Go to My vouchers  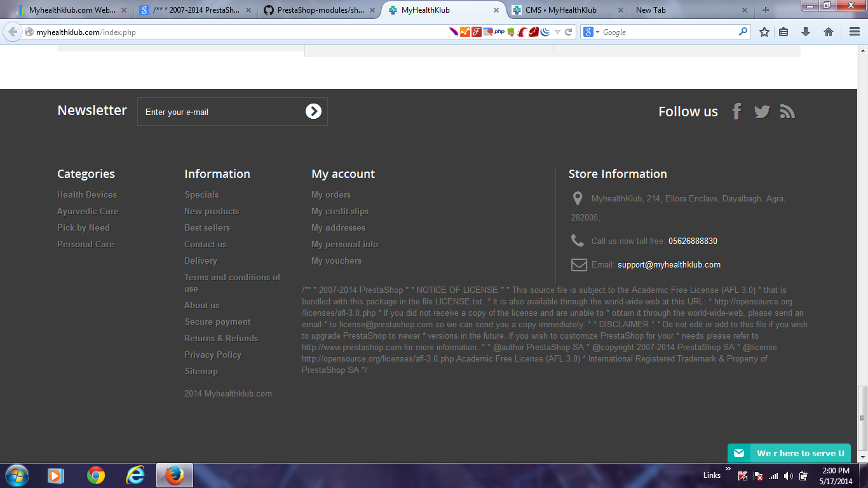[336, 261]
